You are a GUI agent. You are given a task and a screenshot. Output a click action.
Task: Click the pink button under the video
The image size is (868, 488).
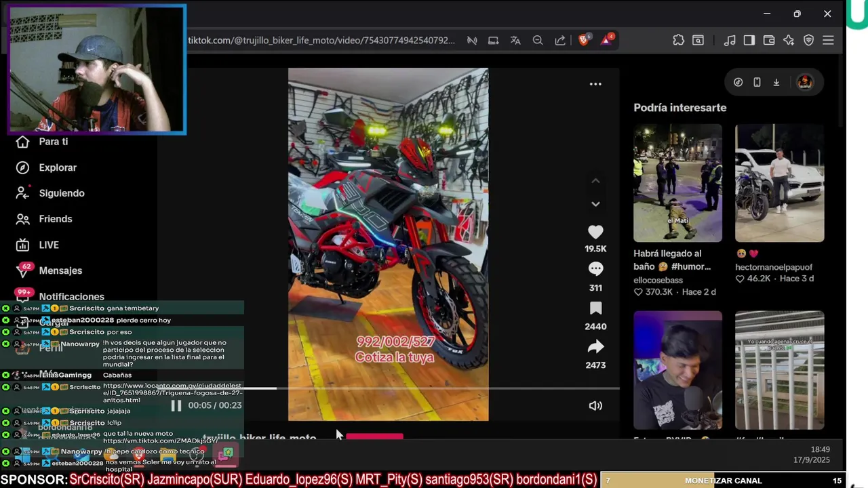coord(374,436)
